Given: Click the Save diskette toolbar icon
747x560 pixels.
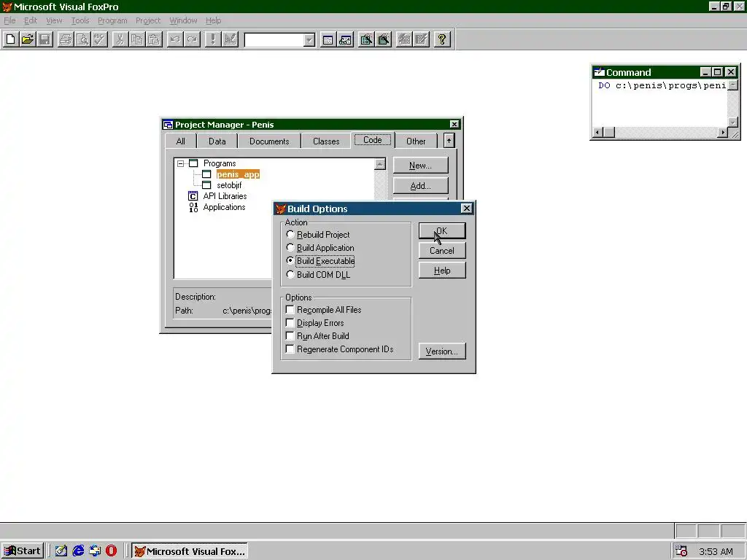Looking at the screenshot, I should (44, 39).
